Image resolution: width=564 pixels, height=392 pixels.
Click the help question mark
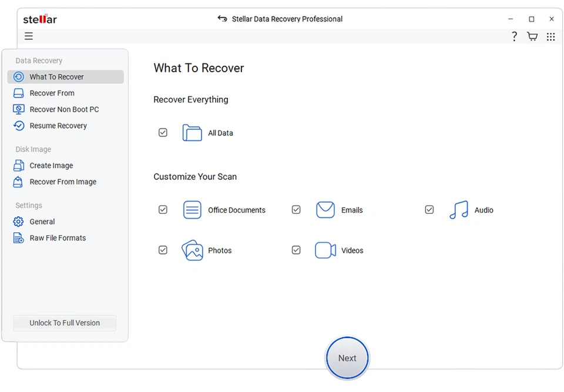(514, 36)
